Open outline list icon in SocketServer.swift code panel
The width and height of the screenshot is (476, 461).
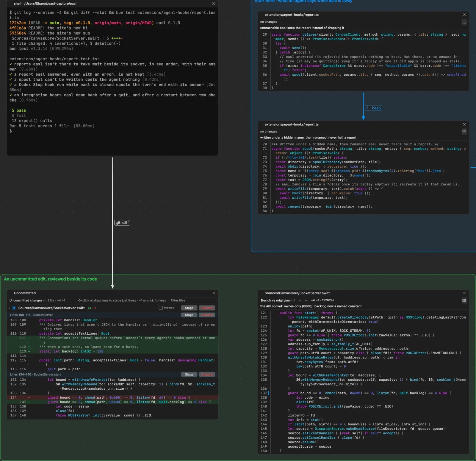(464, 300)
